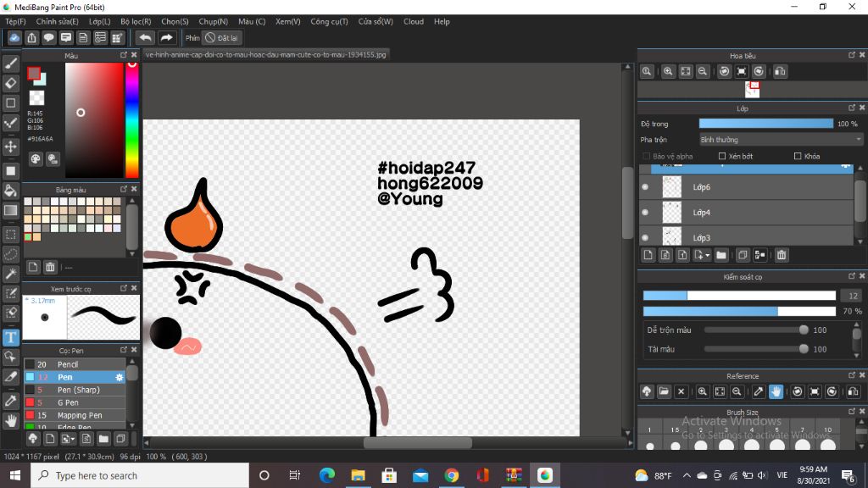Open Pen brush settings gear

(119, 377)
